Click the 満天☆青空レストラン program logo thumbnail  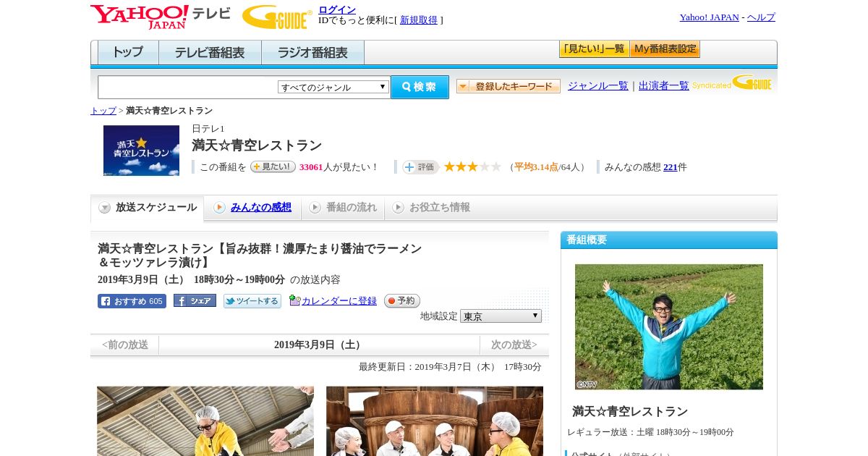141,151
